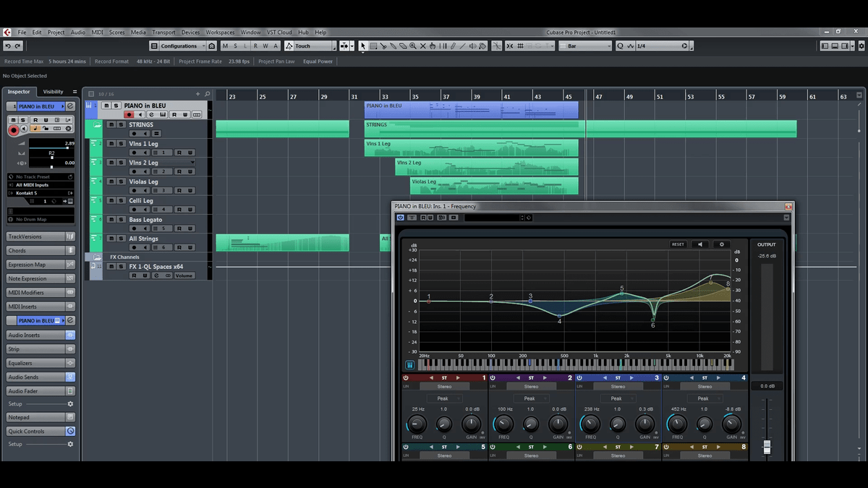Solo the Vlns 1 Leg track
The width and height of the screenshot is (868, 488).
click(x=121, y=143)
